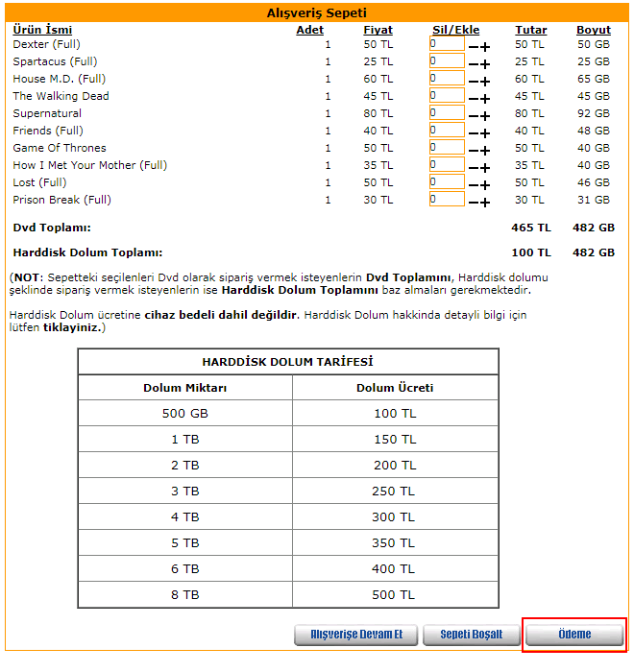Click minus icon for How I Met Your Mother

click(474, 168)
